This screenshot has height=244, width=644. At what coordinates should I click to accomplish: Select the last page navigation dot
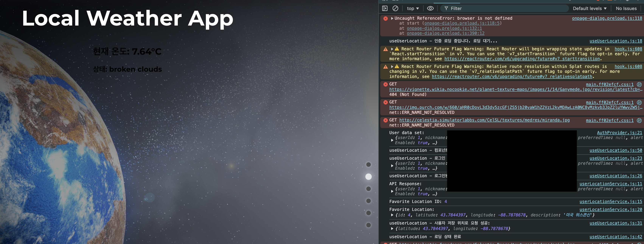(369, 225)
